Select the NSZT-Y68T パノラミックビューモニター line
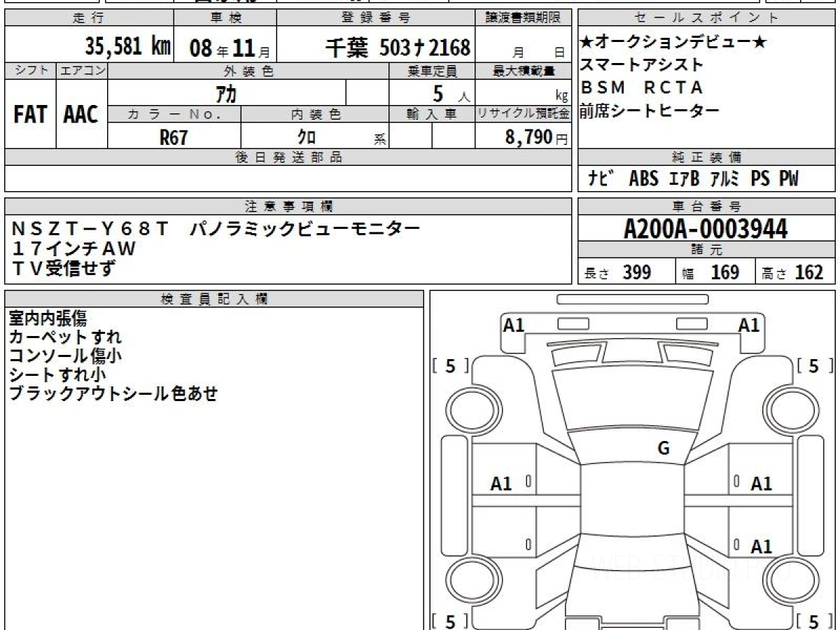Image resolution: width=840 pixels, height=630 pixels. [216, 228]
